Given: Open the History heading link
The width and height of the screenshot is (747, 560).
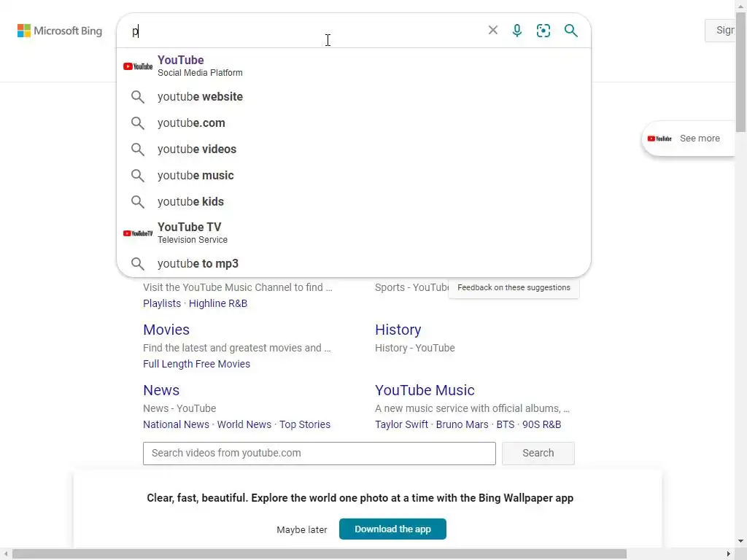Looking at the screenshot, I should (398, 330).
